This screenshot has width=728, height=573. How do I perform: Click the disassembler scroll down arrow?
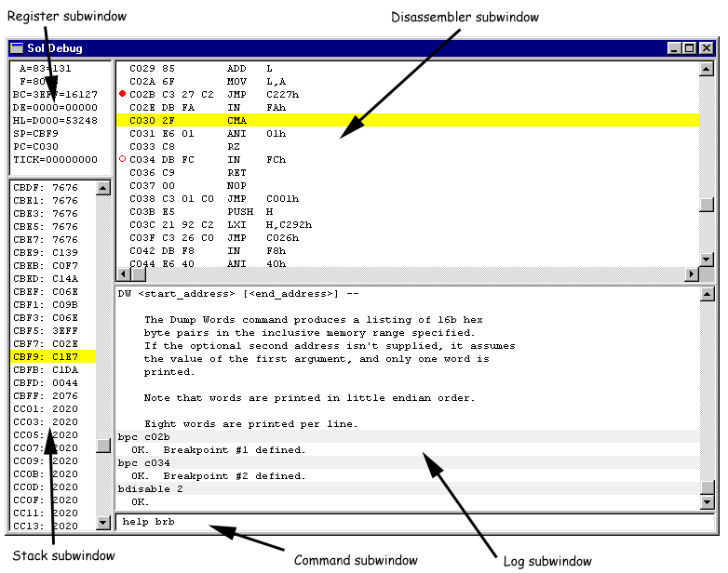click(x=707, y=260)
